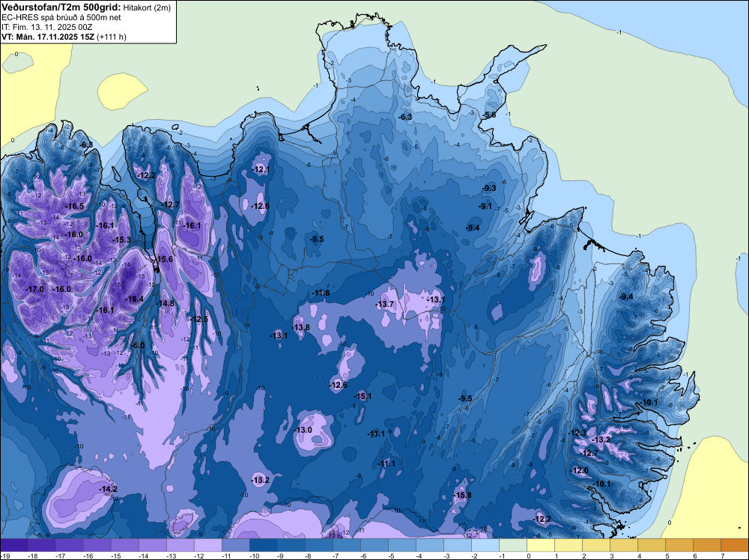Click the -6.8 temperature value

[x=86, y=144]
